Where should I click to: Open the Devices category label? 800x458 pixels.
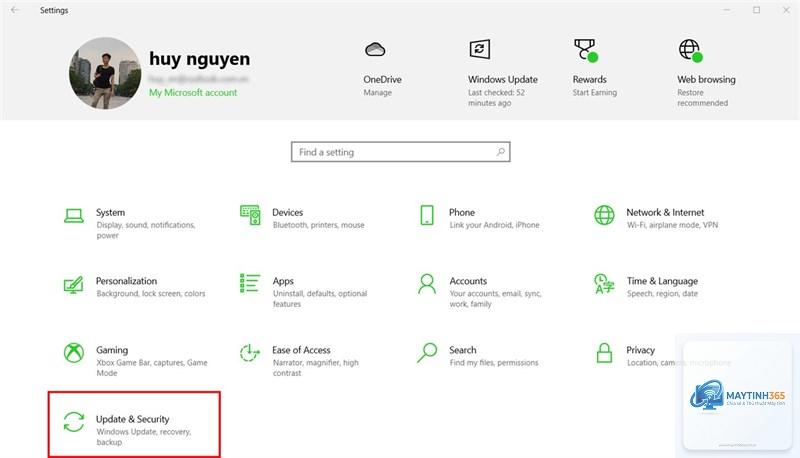[x=287, y=212]
